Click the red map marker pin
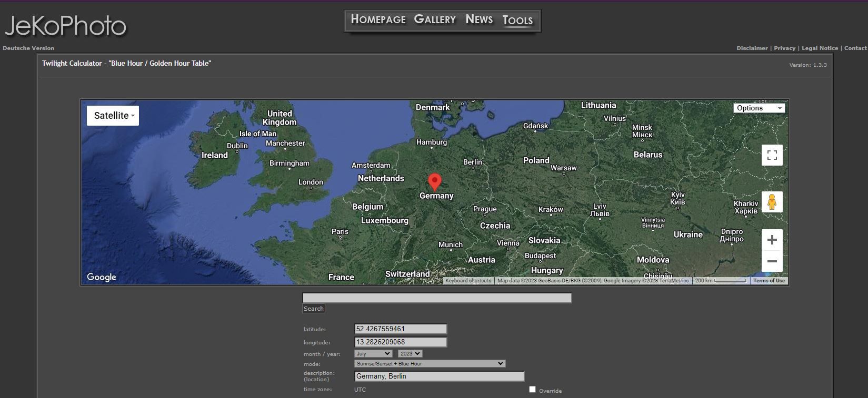 pyautogui.click(x=434, y=181)
